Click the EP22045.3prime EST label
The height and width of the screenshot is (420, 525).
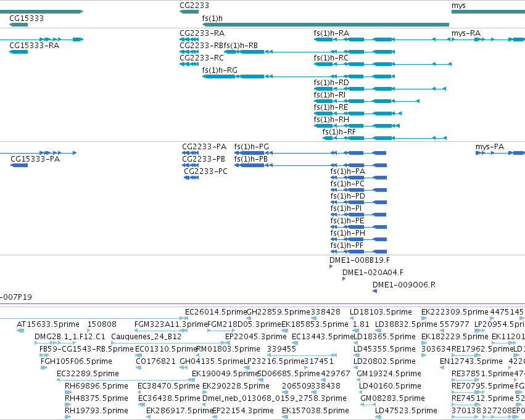coord(256,337)
